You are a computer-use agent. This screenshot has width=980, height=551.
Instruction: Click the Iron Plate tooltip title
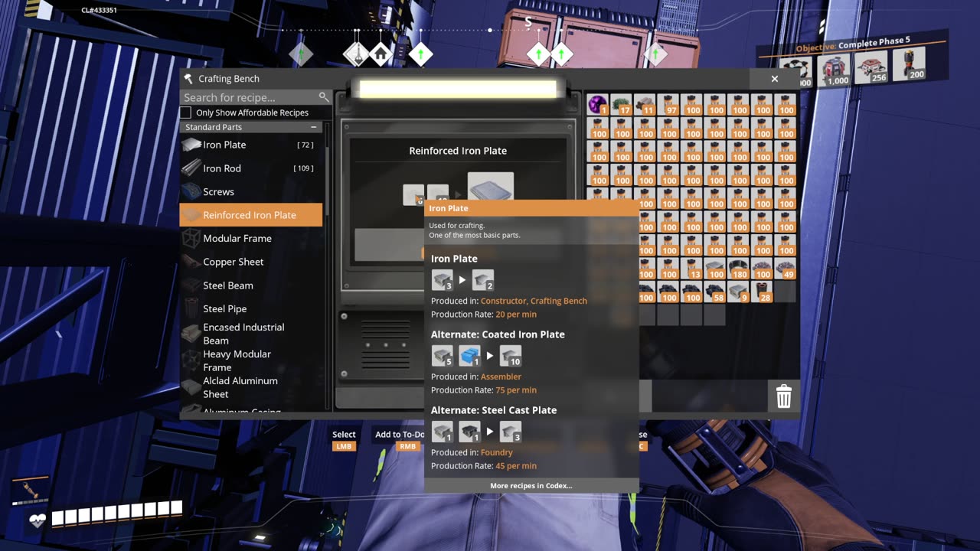click(x=449, y=208)
